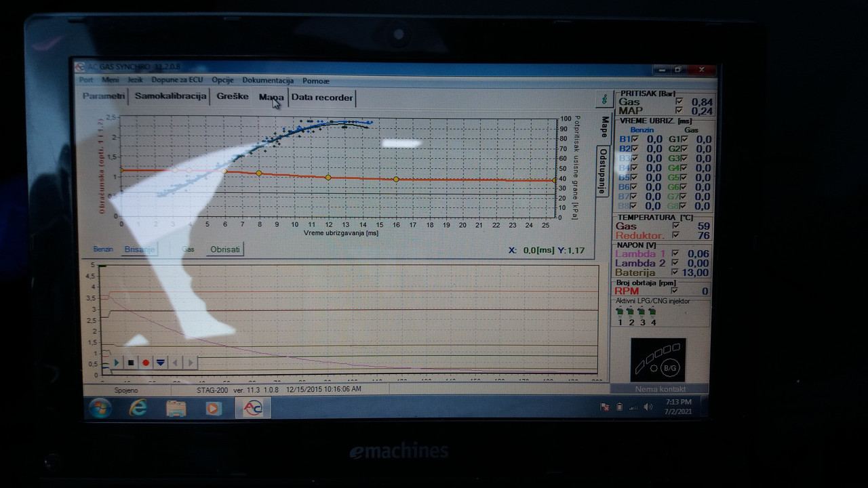Start playback in the oscilloscope recorder
868x488 pixels.
(117, 363)
